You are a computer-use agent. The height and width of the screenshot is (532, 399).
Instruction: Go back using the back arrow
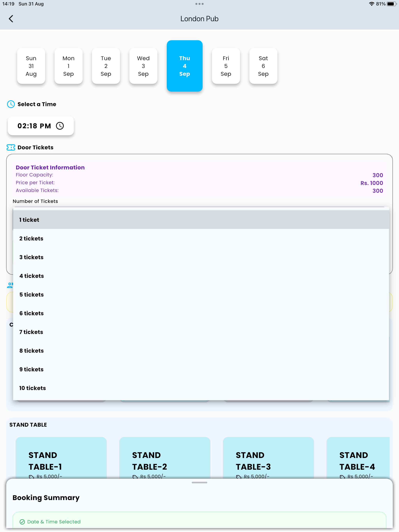coord(11,19)
